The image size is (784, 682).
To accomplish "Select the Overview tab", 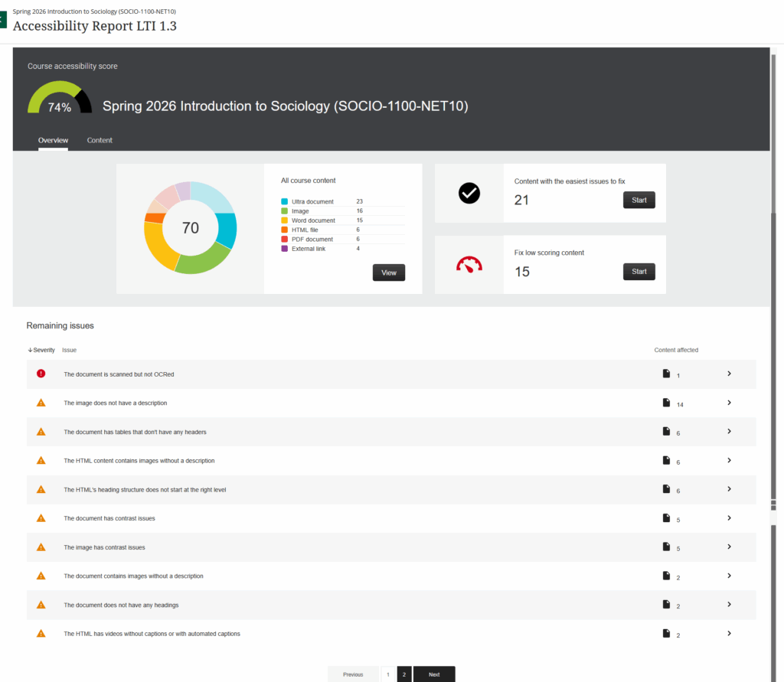I will coord(53,140).
